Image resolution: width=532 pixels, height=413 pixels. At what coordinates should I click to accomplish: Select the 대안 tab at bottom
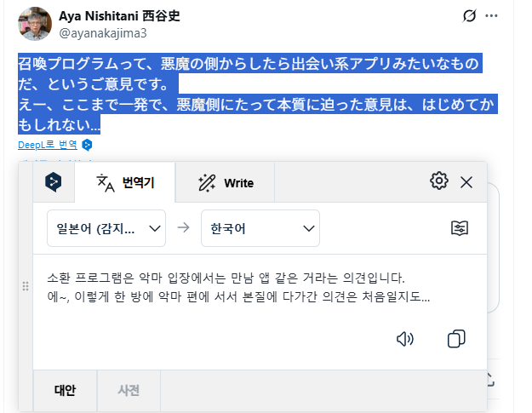pos(65,391)
